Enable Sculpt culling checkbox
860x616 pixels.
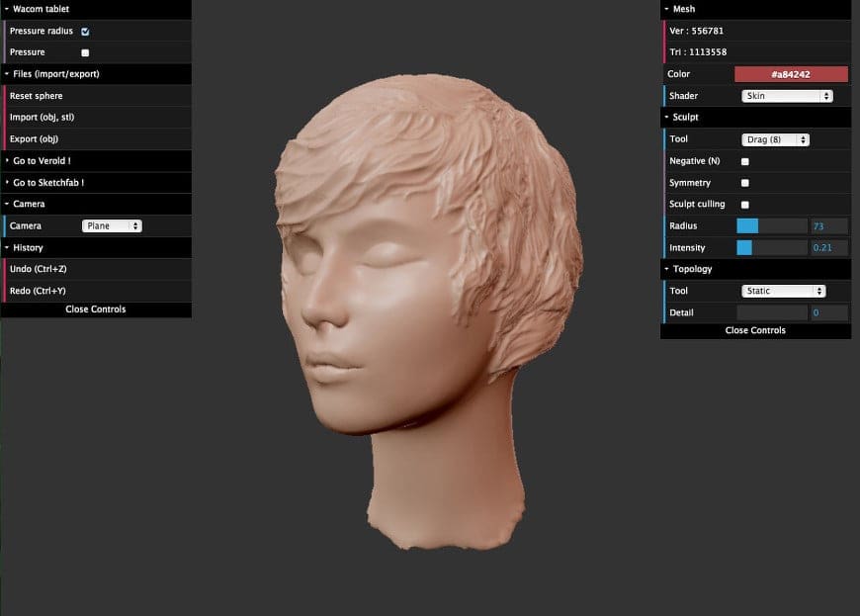[x=744, y=205]
